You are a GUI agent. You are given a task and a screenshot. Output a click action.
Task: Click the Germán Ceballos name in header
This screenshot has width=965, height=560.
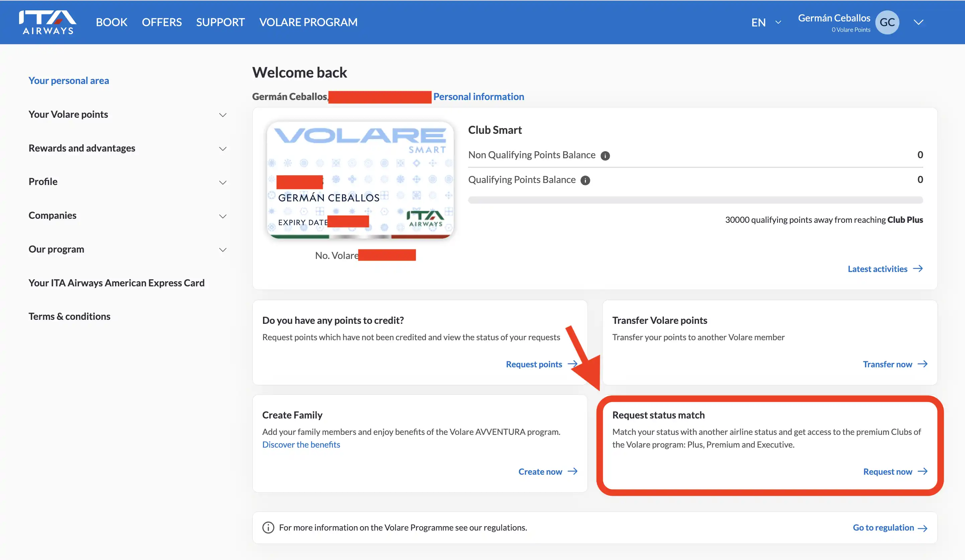[834, 18]
